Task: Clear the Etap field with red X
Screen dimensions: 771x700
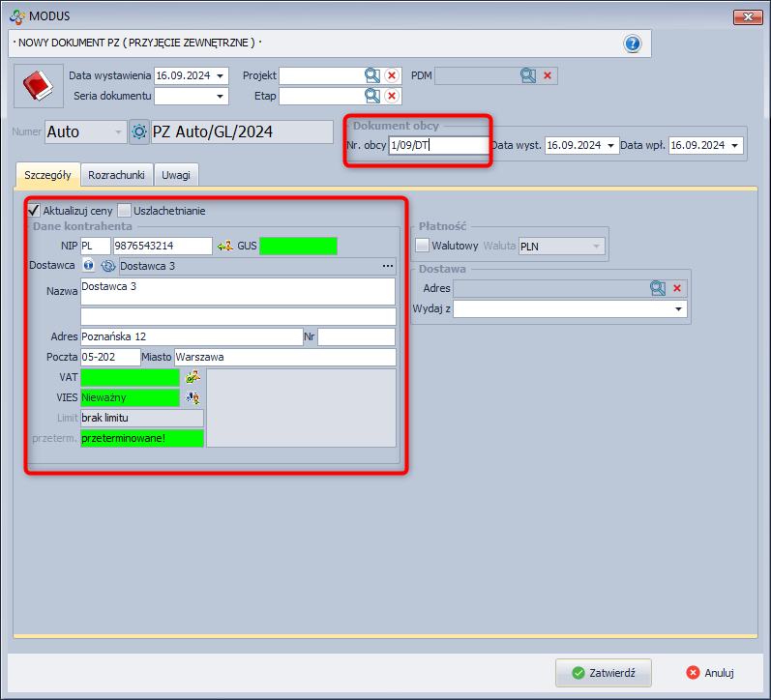Action: (392, 96)
